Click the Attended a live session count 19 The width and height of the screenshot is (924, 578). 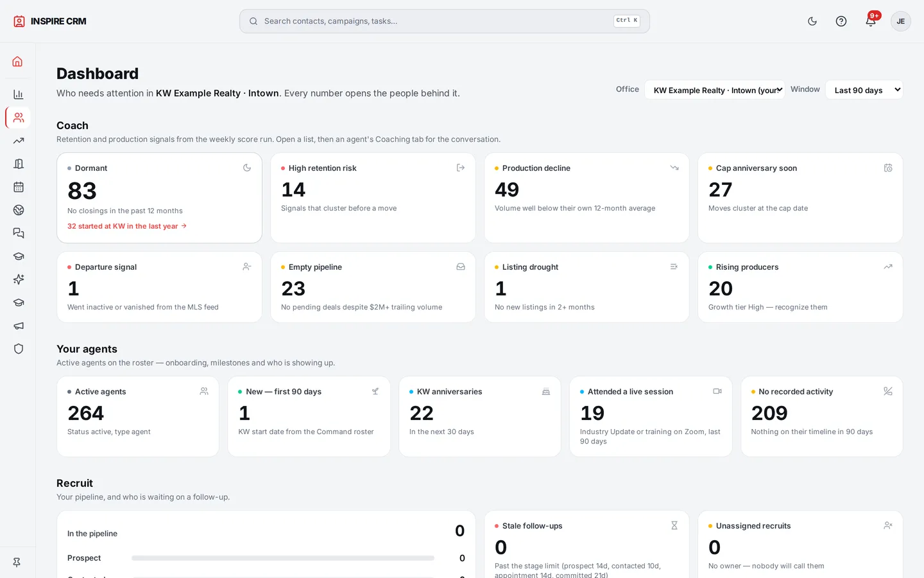592,413
